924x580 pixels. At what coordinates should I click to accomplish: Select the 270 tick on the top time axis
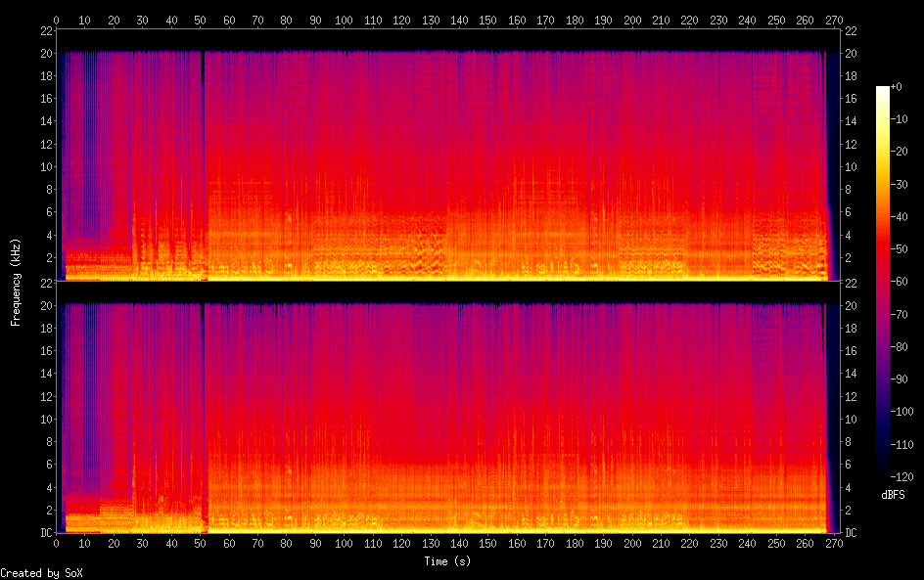tap(834, 18)
